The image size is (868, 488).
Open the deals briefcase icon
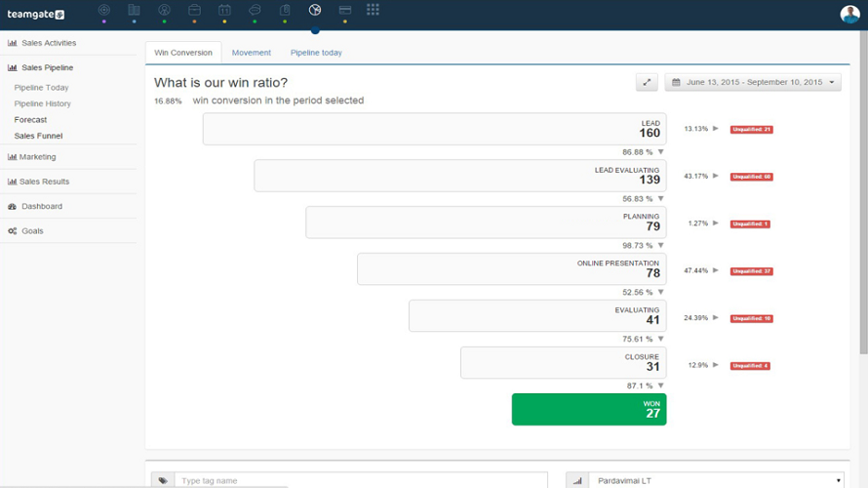(x=194, y=10)
